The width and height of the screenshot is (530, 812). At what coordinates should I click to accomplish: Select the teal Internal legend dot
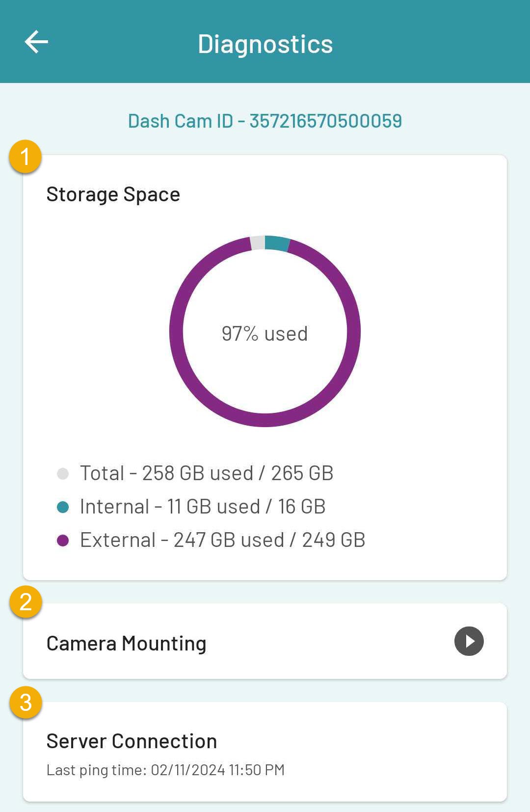[63, 507]
